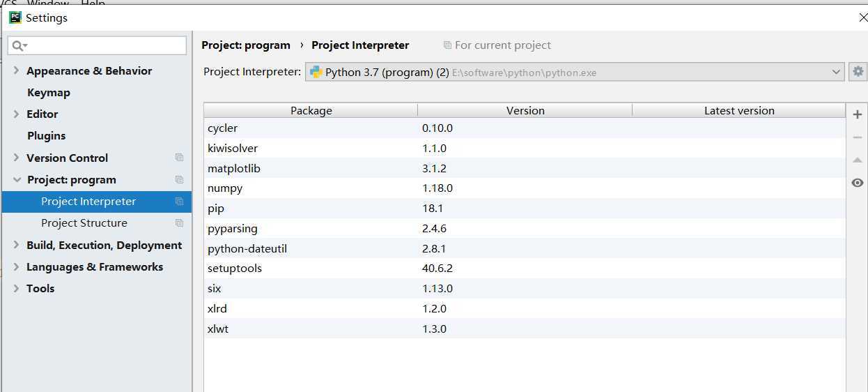Select the xlrd package row

tap(525, 309)
